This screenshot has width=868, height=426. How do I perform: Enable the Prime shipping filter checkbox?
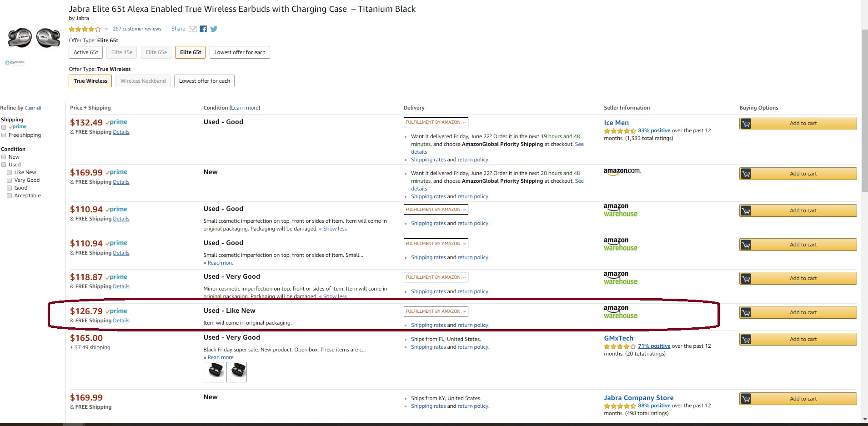point(4,127)
